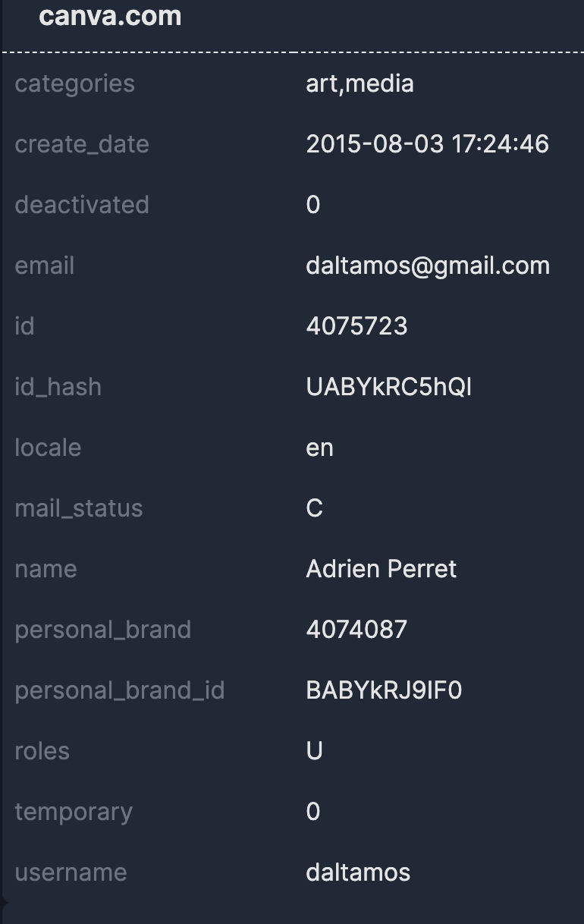The image size is (584, 924).
Task: Click the create_date field label
Action: (82, 144)
